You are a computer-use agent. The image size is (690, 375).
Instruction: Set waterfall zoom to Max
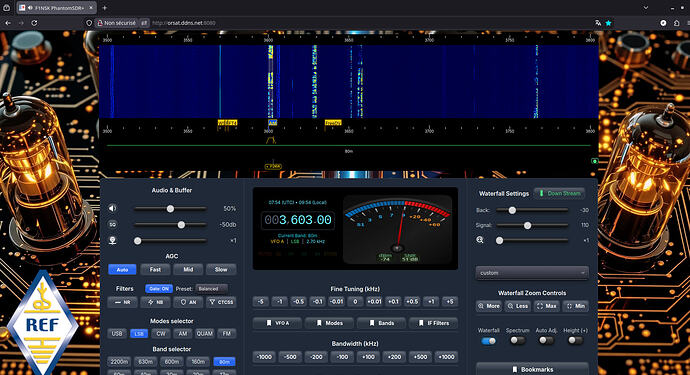coord(547,306)
